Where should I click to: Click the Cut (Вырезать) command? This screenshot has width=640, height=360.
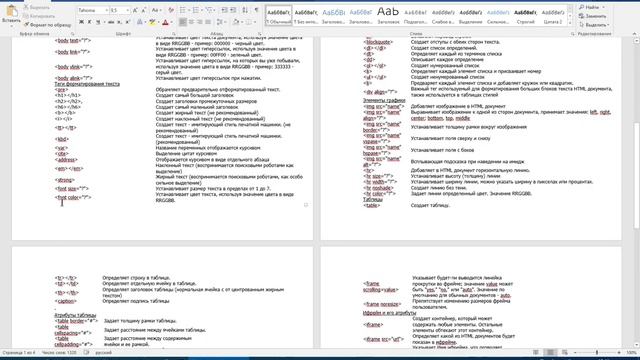tap(37, 7)
